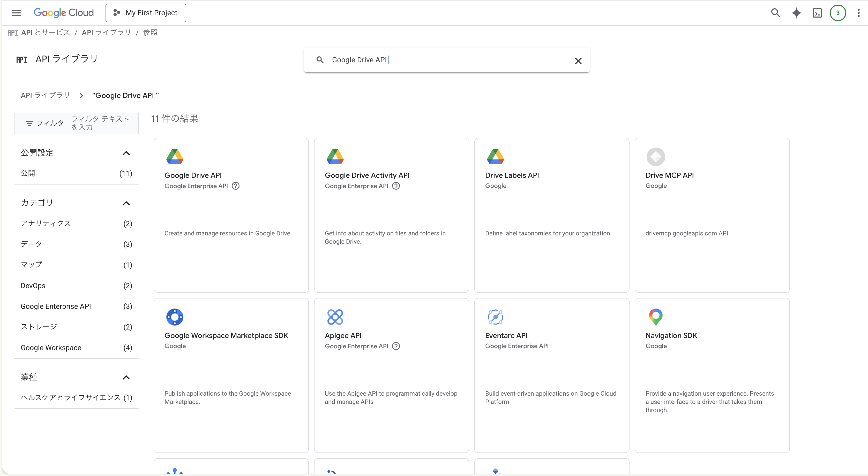
Task: Click help icon on Apigee API card
Action: (396, 346)
